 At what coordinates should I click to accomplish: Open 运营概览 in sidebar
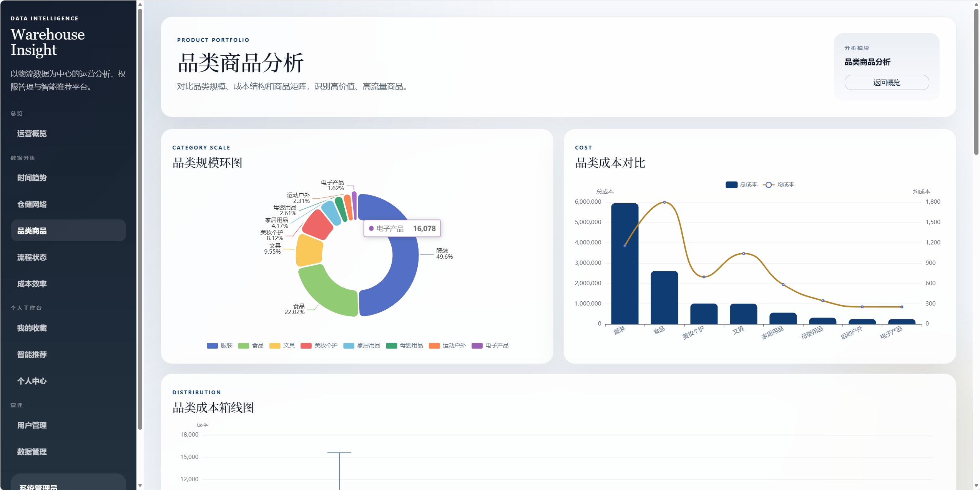coord(32,133)
